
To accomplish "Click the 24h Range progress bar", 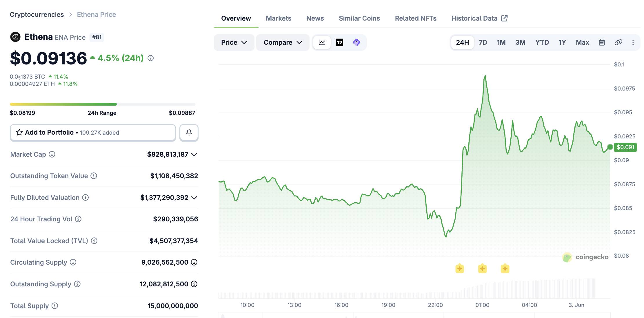I will (103, 104).
